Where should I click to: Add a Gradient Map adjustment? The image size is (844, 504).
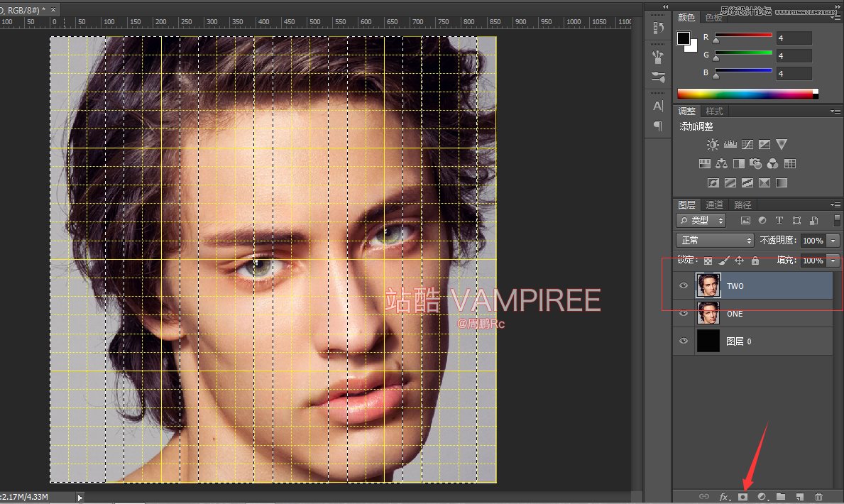tap(782, 183)
